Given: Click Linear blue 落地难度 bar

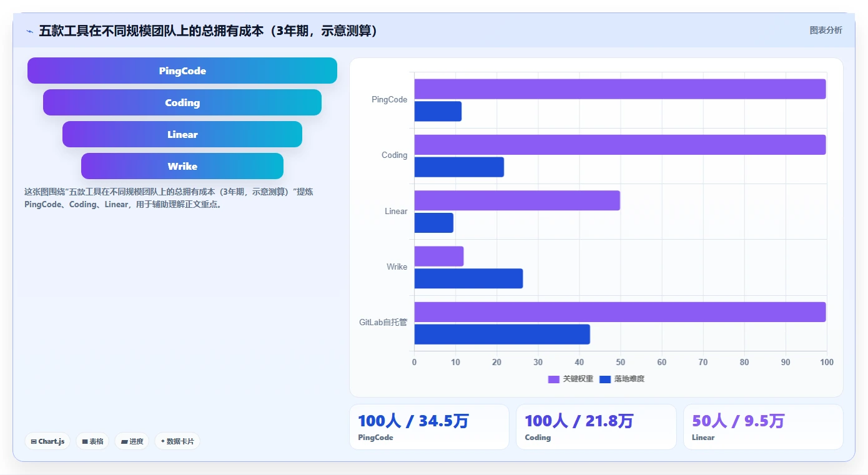Looking at the screenshot, I should (x=434, y=223).
